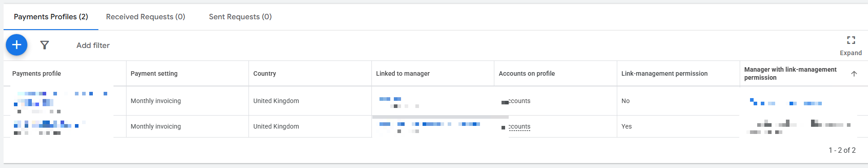Select the Yes link-management permission cell
Screen dimensions: 868x168
[678, 126]
